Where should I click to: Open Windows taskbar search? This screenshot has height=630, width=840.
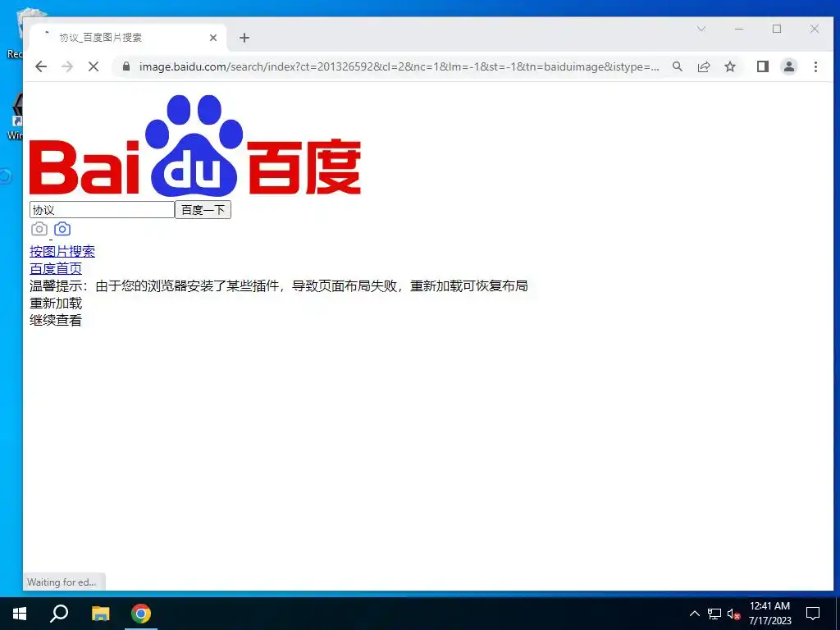59,614
